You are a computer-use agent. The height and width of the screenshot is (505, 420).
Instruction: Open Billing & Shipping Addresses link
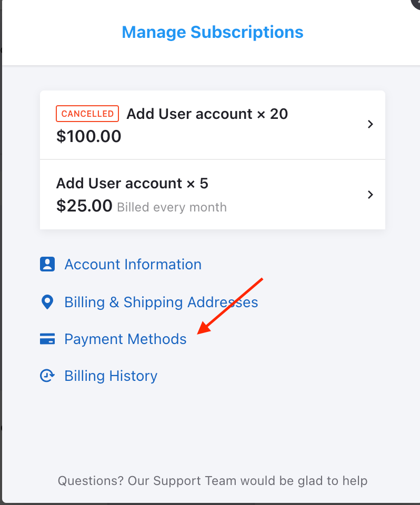tap(161, 302)
